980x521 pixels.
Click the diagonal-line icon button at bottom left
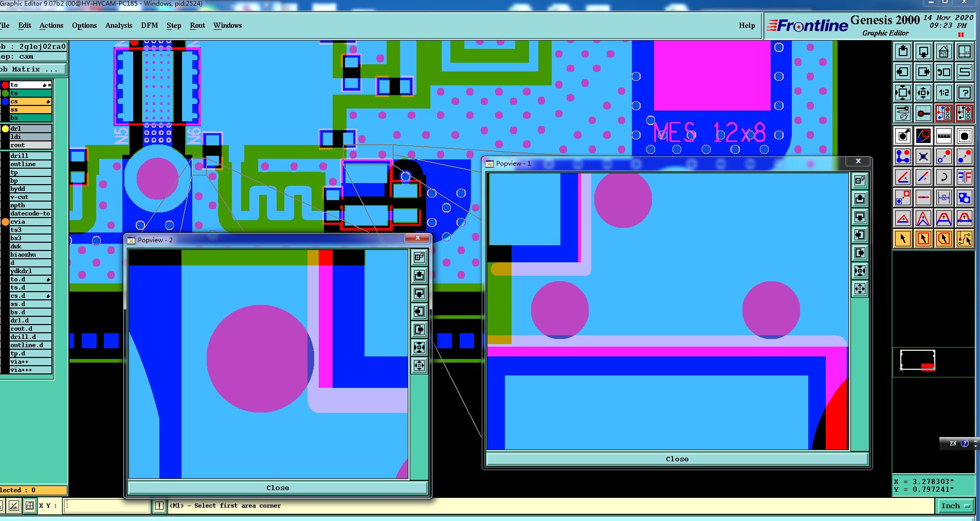pyautogui.click(x=14, y=506)
